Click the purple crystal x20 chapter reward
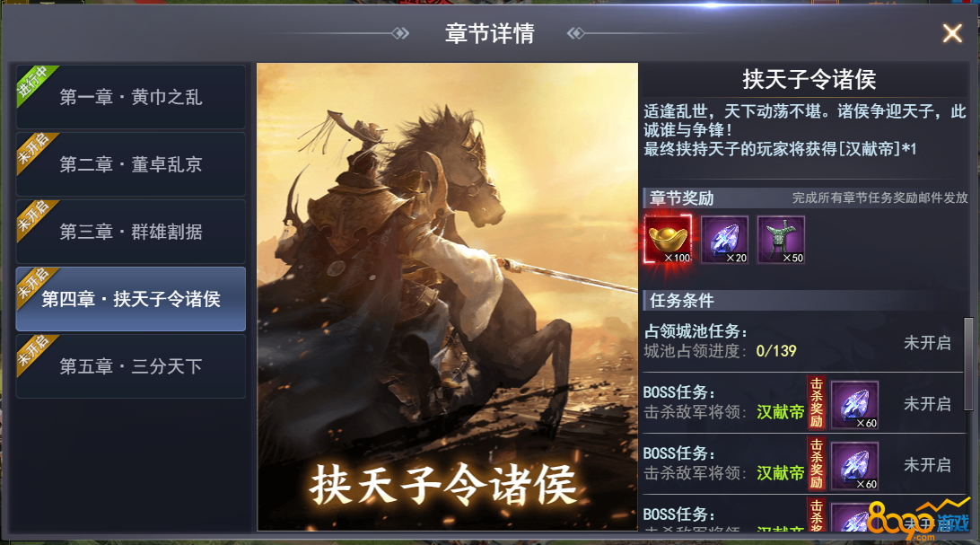980x545 pixels. click(x=724, y=240)
